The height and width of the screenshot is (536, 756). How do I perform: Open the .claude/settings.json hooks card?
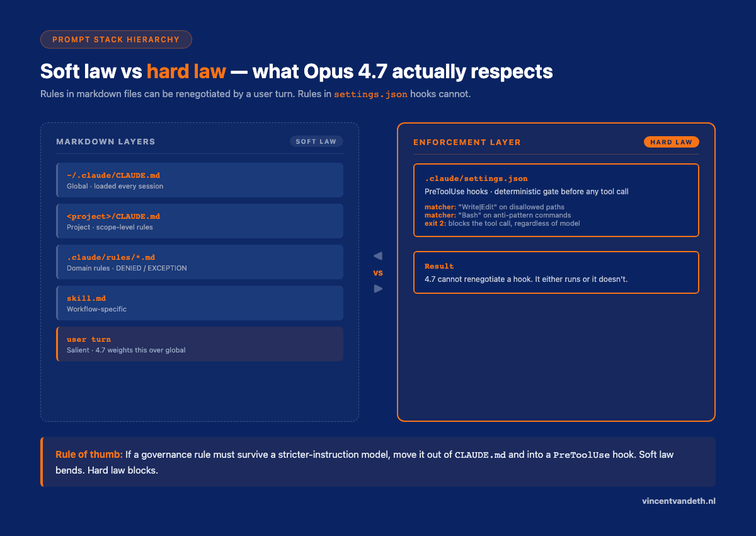(x=556, y=200)
